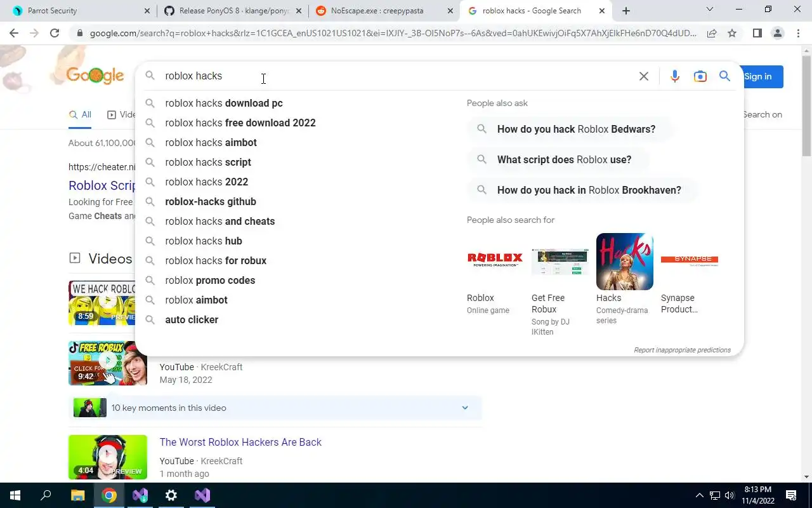Open Synapse Product card
This screenshot has width=812, height=508.
689,274
